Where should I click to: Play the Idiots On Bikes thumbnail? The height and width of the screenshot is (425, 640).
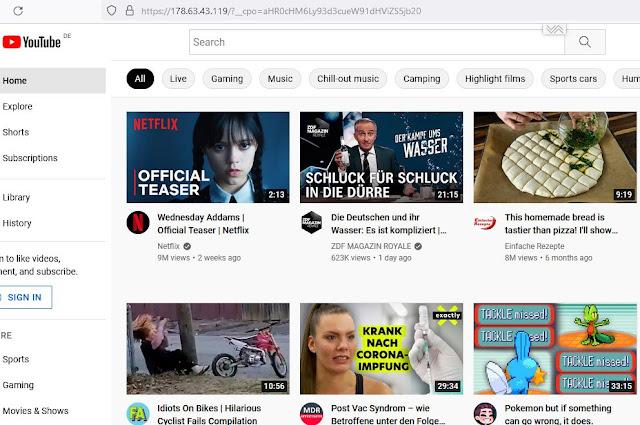(x=208, y=349)
